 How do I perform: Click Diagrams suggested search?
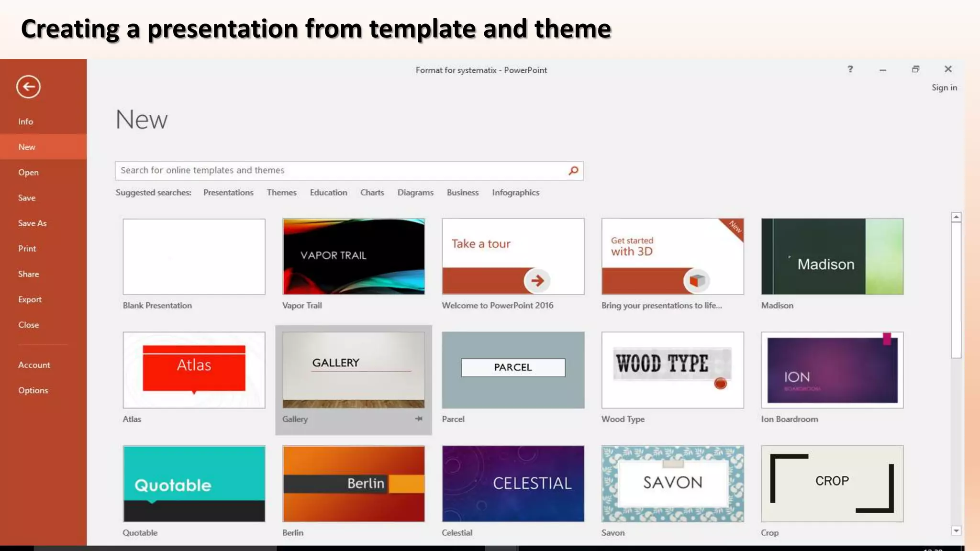[x=415, y=192]
